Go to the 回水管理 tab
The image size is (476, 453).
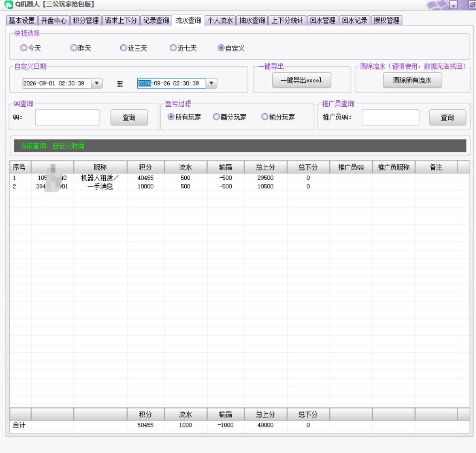pyautogui.click(x=322, y=20)
